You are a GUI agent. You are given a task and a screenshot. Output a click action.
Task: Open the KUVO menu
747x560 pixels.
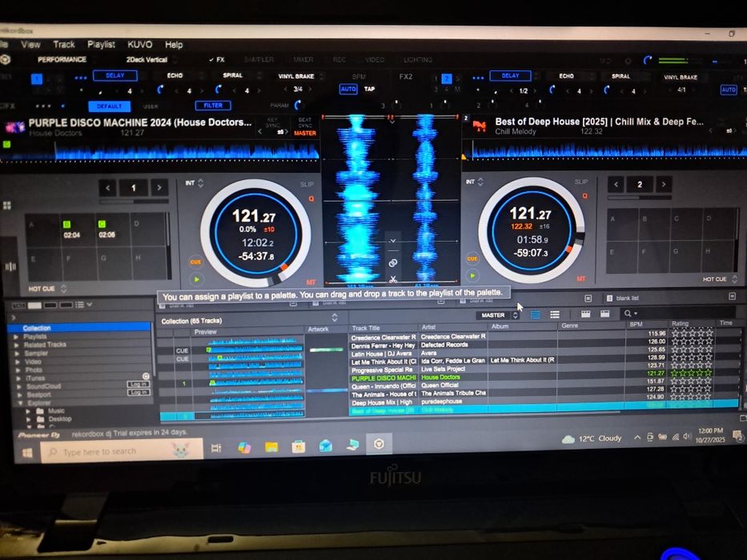point(139,44)
